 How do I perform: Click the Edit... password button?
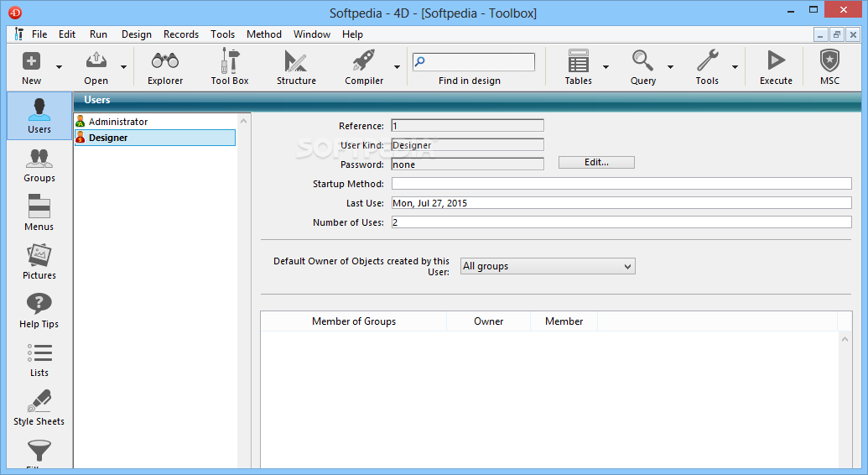(x=596, y=163)
